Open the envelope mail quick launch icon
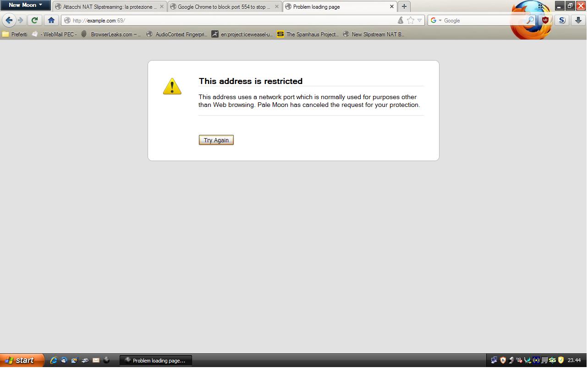588x368 pixels. [96, 360]
